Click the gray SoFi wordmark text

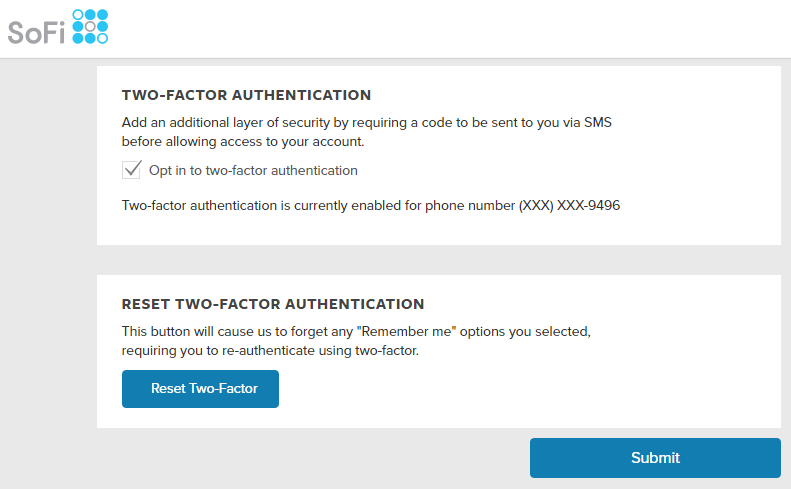(x=36, y=33)
